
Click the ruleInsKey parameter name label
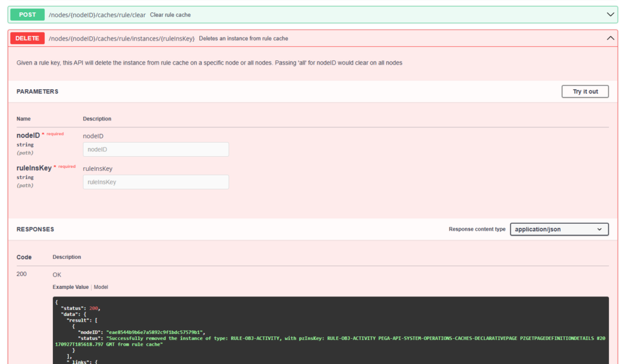[34, 168]
